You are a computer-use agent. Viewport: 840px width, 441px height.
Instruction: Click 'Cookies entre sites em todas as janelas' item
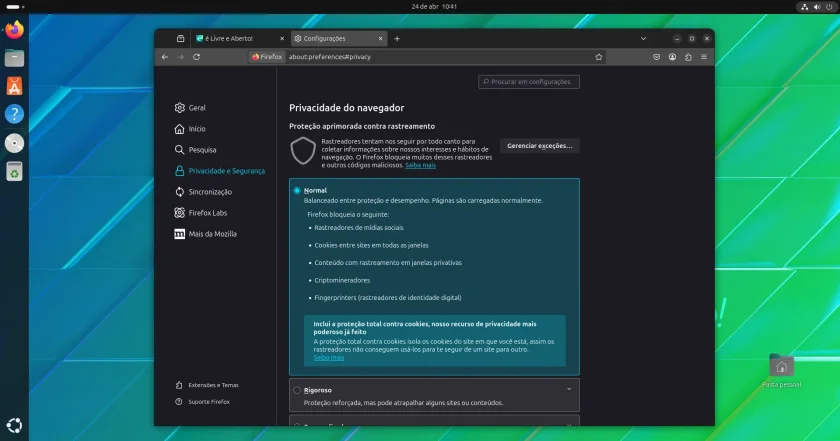click(x=371, y=245)
